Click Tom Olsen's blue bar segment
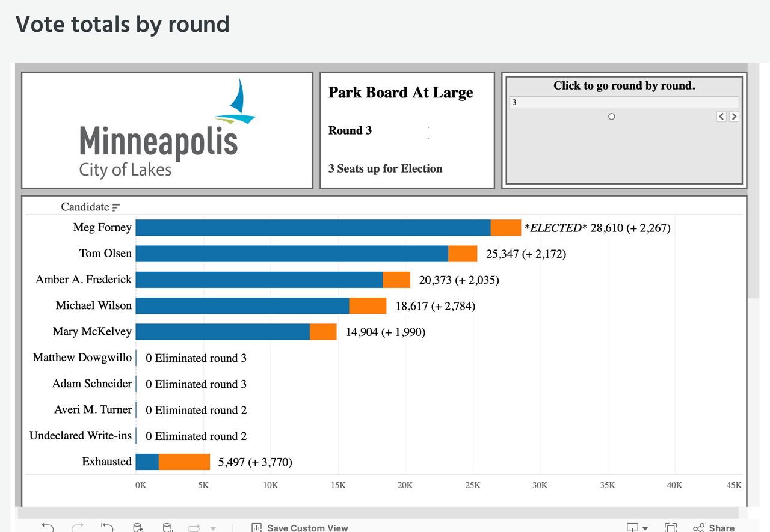The image size is (770, 532). [292, 253]
